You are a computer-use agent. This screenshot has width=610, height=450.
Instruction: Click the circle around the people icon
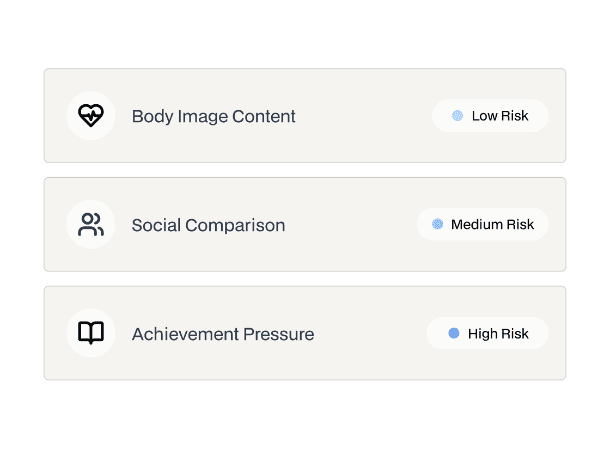(x=91, y=224)
